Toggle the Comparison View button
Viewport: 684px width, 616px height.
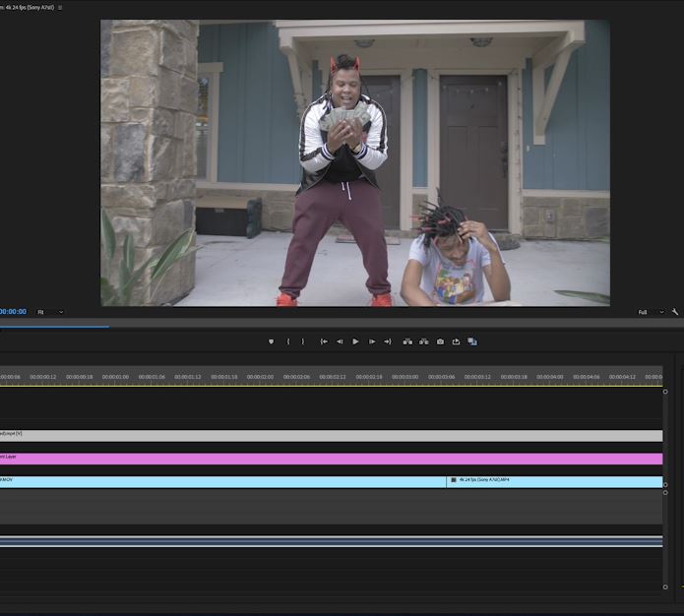pos(472,341)
